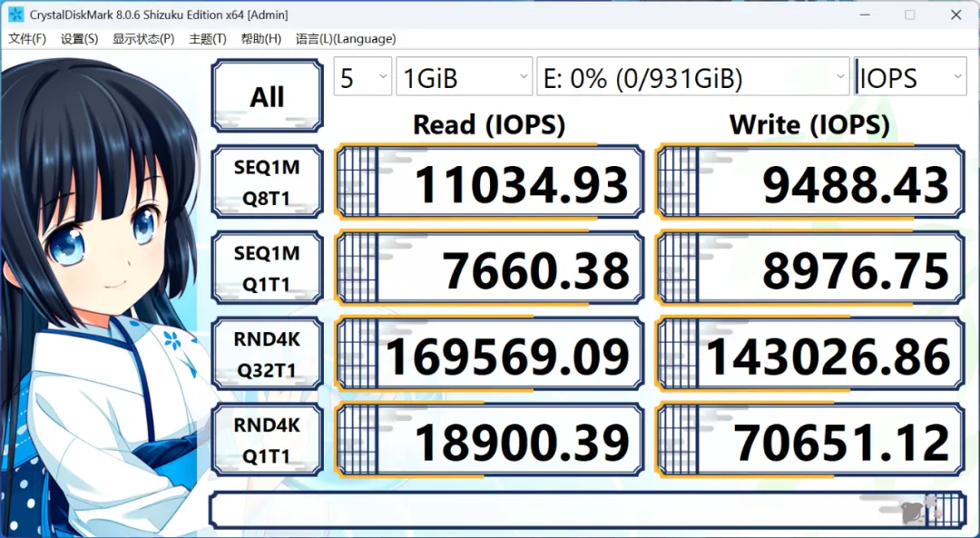Click the empty comment field at bottom
The width and height of the screenshot is (980, 538).
[x=587, y=510]
